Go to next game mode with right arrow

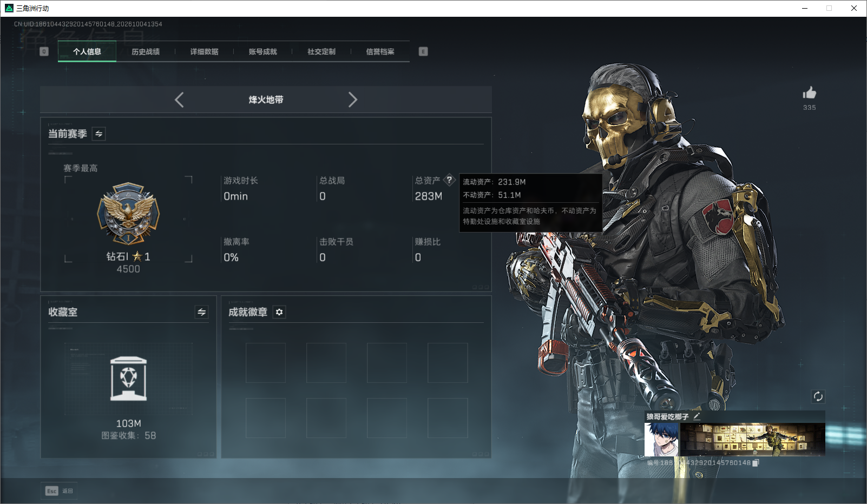pyautogui.click(x=353, y=100)
